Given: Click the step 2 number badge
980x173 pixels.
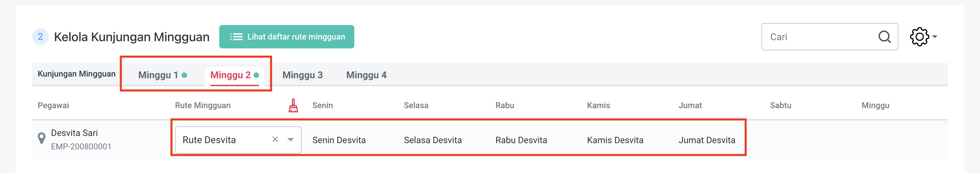Looking at the screenshot, I should [x=40, y=37].
